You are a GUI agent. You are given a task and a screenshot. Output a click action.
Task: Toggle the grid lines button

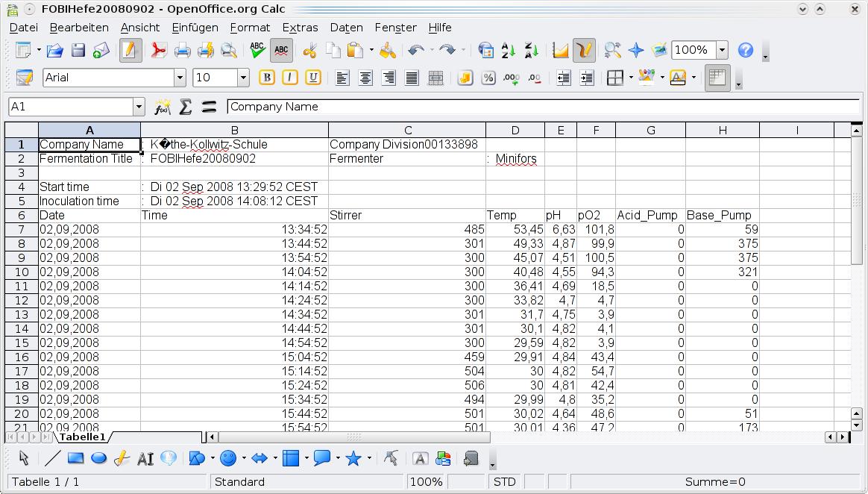point(717,78)
